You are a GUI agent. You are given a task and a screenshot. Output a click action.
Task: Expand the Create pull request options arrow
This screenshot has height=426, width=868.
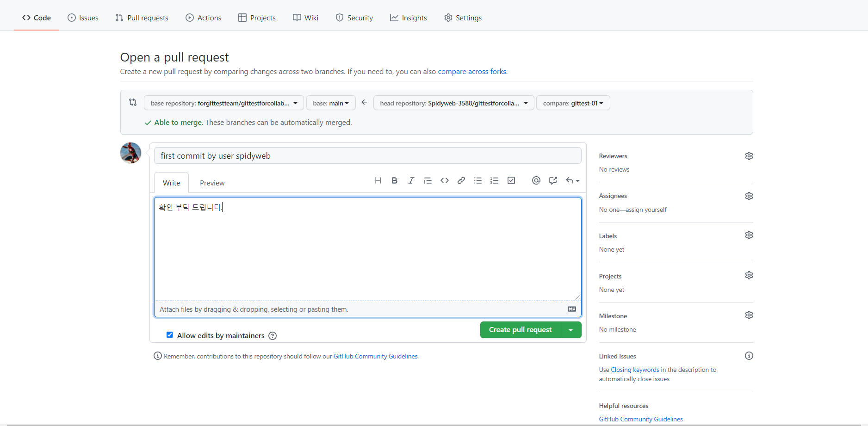click(571, 330)
